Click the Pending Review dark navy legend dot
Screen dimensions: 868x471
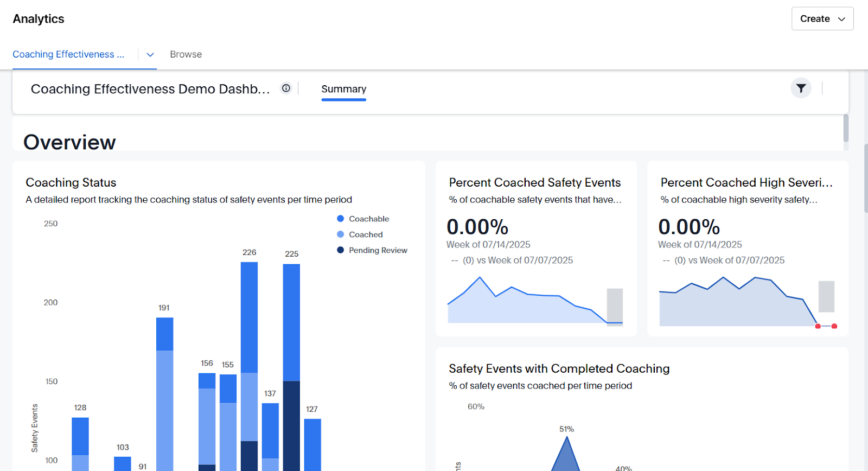tap(341, 250)
